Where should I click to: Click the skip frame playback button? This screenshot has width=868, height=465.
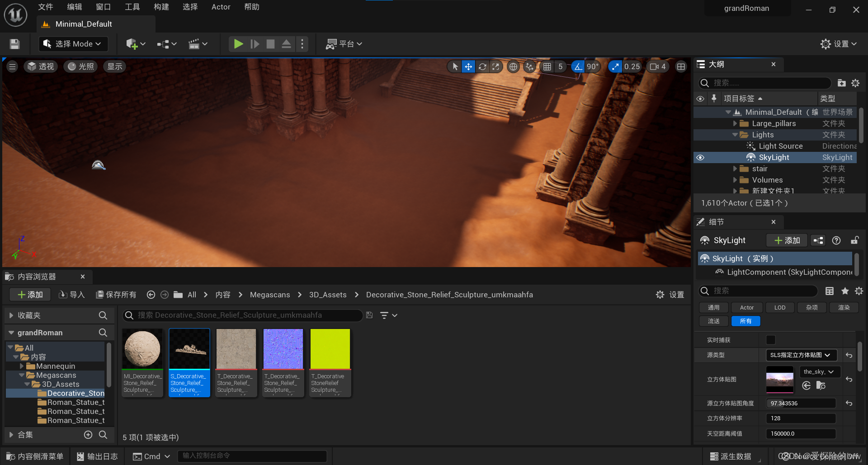pyautogui.click(x=255, y=44)
